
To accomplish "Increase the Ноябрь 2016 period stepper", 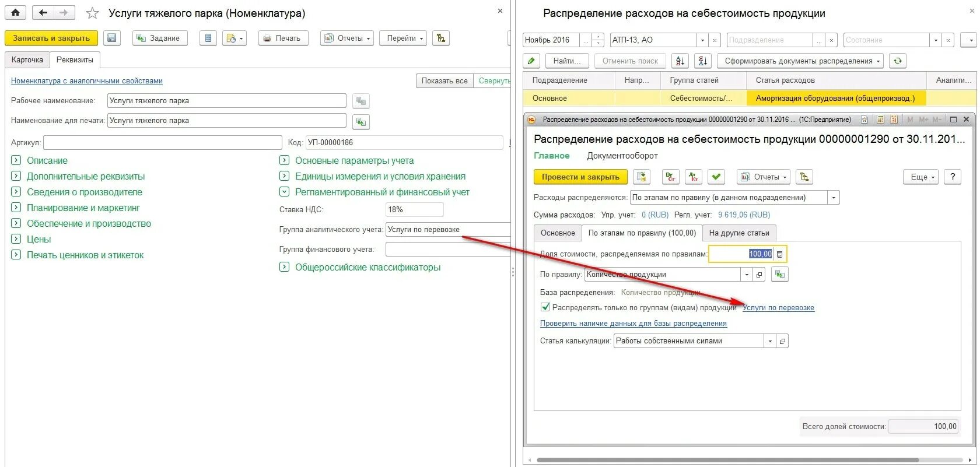I will 598,36.
